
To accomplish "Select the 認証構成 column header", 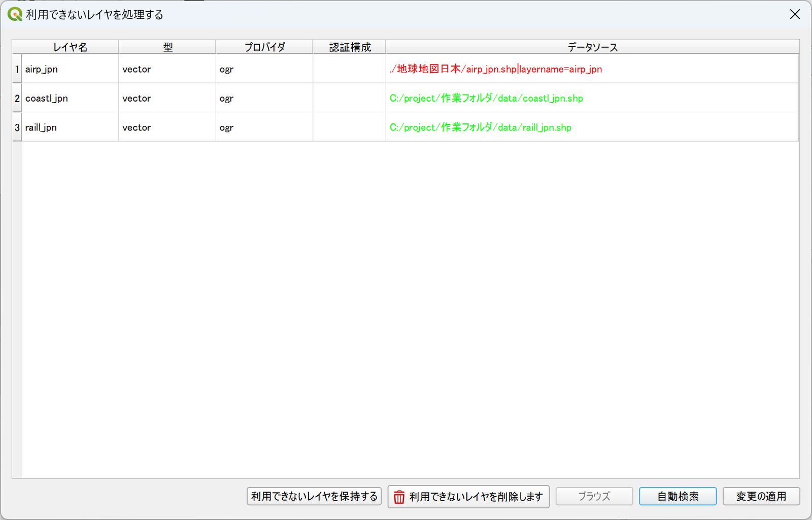I will pos(350,47).
